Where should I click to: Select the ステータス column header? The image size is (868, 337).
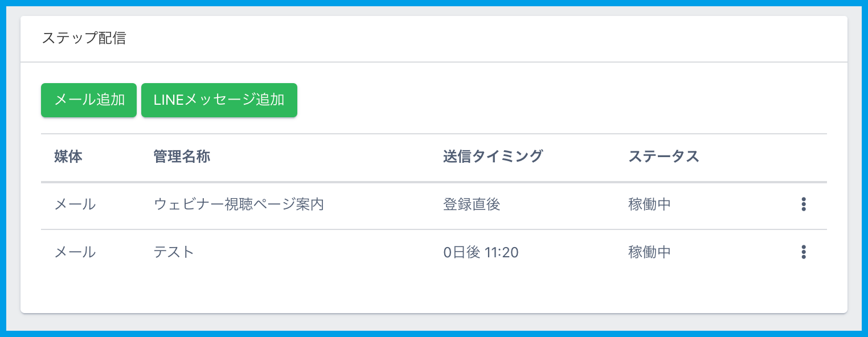point(664,157)
